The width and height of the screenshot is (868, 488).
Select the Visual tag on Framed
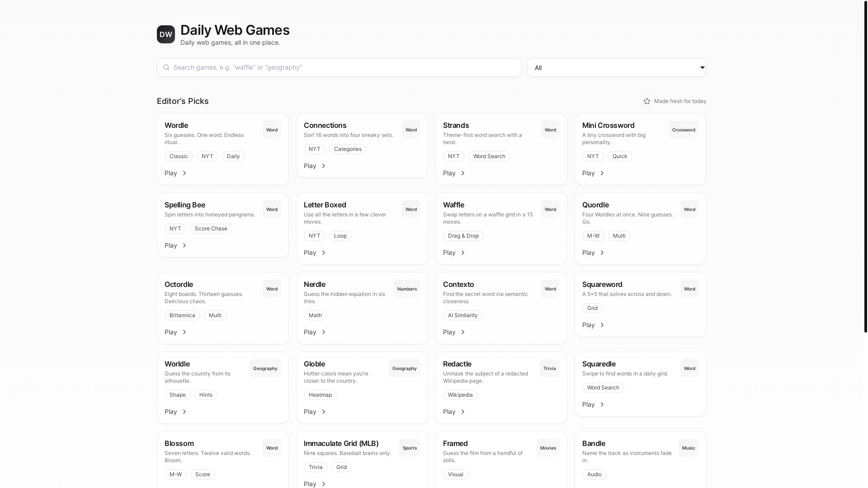click(x=456, y=474)
